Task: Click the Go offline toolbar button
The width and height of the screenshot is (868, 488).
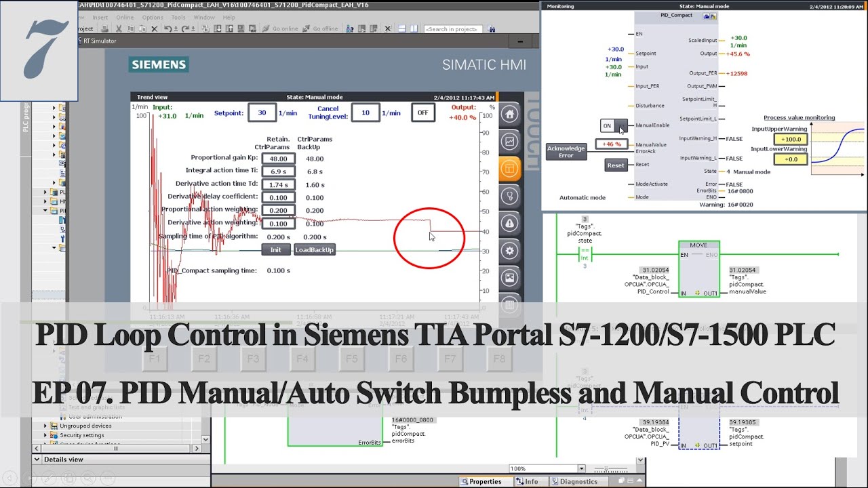Action: tap(320, 28)
